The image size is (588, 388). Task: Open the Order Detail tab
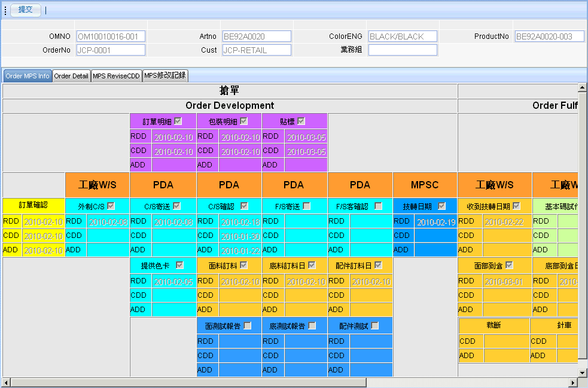[71, 76]
